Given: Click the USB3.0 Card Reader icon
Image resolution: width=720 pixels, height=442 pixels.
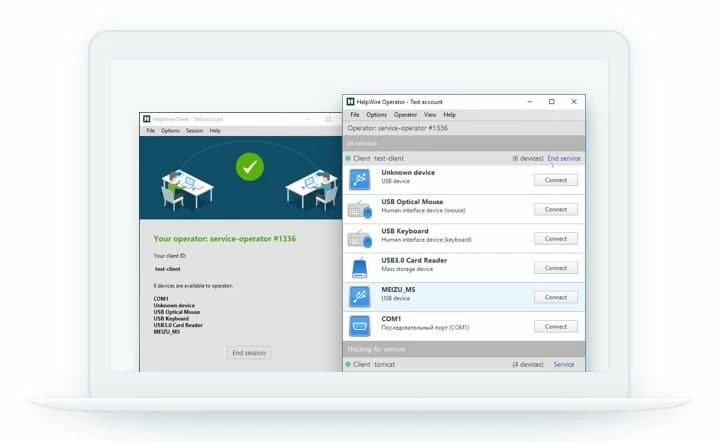Looking at the screenshot, I should click(x=360, y=268).
